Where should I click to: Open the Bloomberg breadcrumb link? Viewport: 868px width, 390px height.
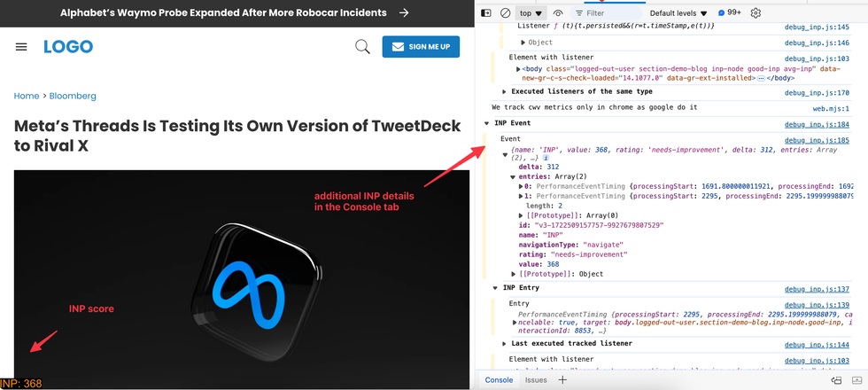click(73, 96)
